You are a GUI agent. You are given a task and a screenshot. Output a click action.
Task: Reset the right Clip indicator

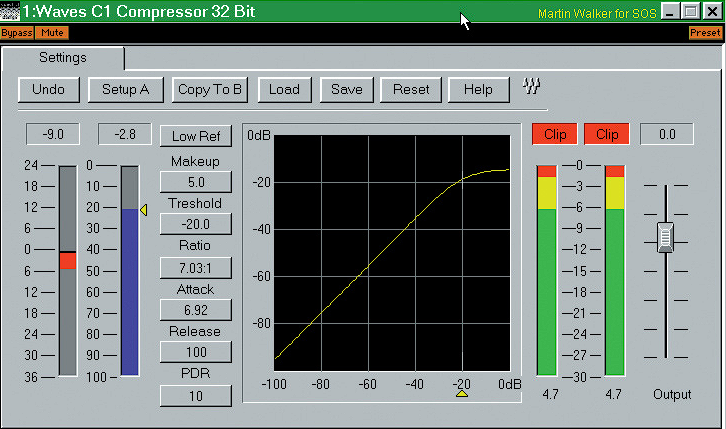tap(607, 134)
